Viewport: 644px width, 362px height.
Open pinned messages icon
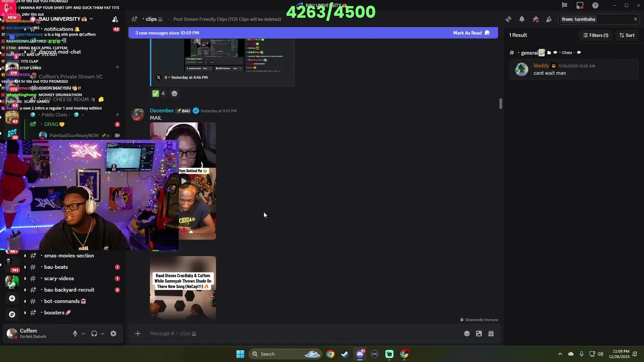tap(535, 19)
